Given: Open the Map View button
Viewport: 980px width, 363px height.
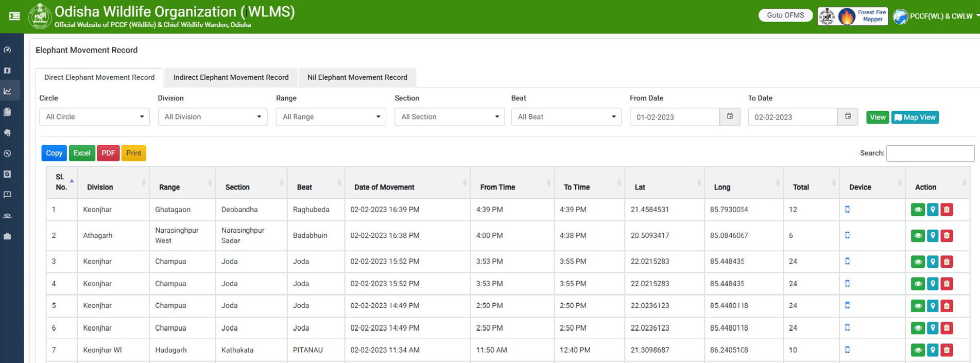Looking at the screenshot, I should pos(915,117).
